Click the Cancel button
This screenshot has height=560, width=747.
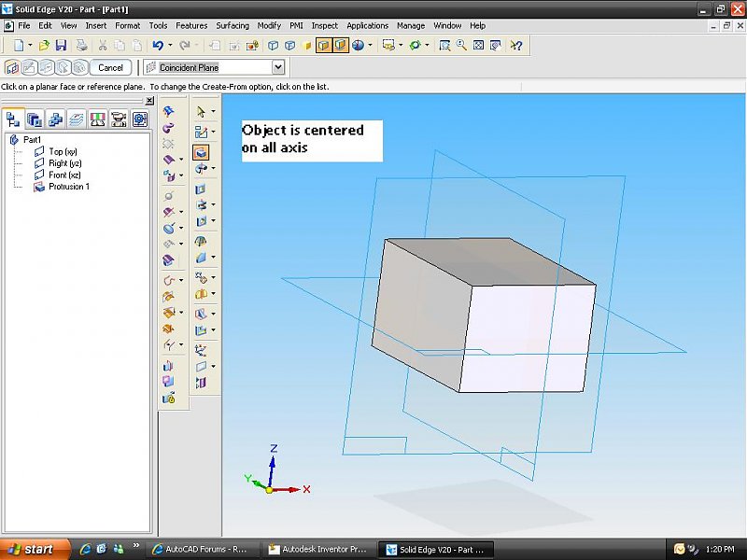[x=110, y=67]
